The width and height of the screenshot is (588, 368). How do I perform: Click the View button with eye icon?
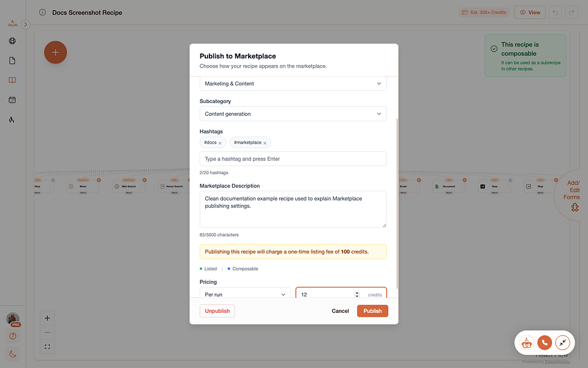[529, 12]
